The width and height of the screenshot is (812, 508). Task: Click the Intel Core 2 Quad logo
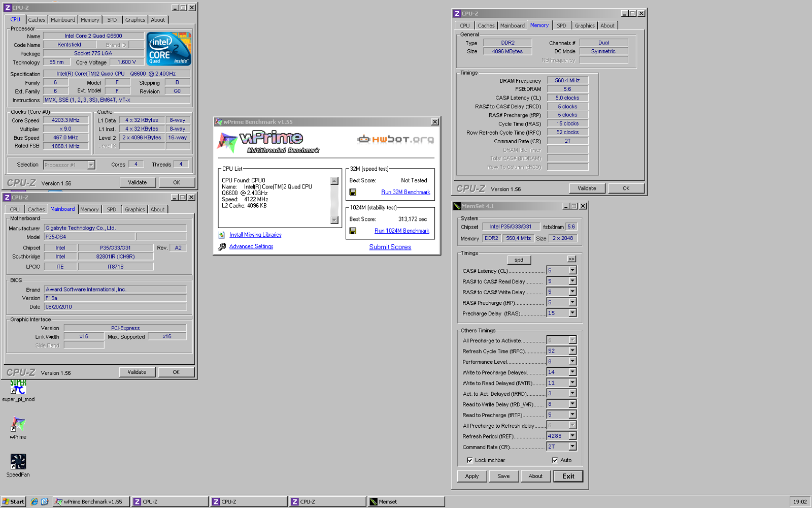[169, 49]
